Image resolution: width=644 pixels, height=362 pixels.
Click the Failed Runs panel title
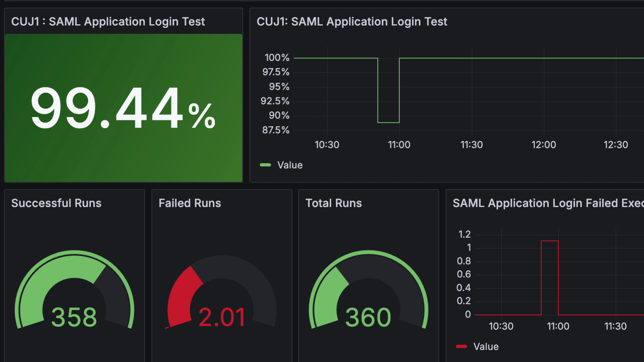tap(190, 203)
